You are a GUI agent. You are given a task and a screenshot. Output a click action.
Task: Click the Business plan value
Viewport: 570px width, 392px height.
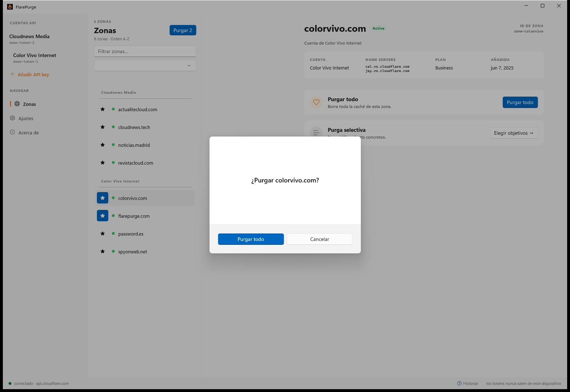444,68
